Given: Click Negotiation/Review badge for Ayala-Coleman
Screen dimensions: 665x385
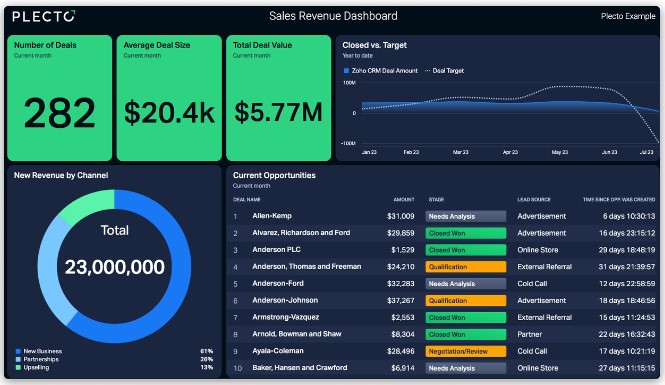Looking at the screenshot, I should point(466,352).
